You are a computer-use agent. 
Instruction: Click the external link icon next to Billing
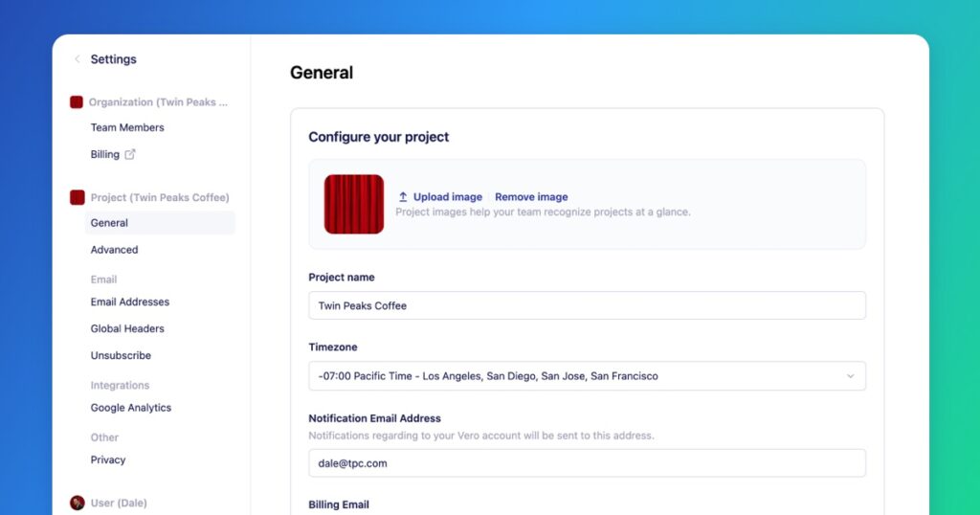click(x=130, y=154)
